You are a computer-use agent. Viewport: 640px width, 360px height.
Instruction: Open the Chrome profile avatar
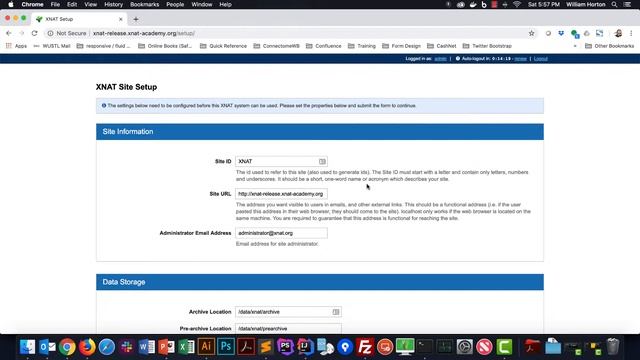(618, 33)
